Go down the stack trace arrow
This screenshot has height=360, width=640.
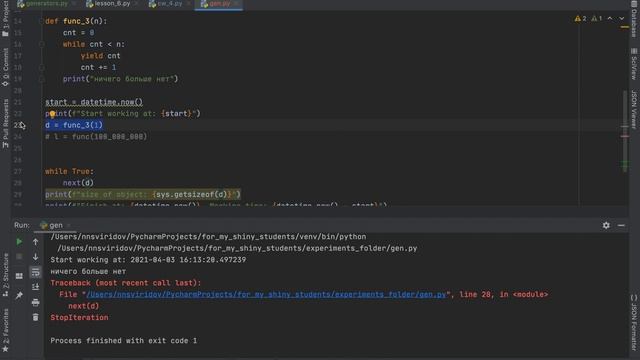[36, 257]
